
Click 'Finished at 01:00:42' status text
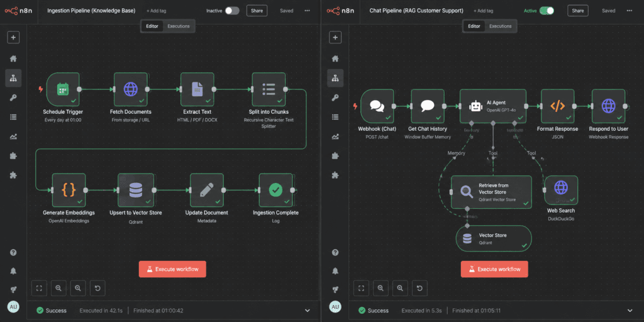coord(157,311)
